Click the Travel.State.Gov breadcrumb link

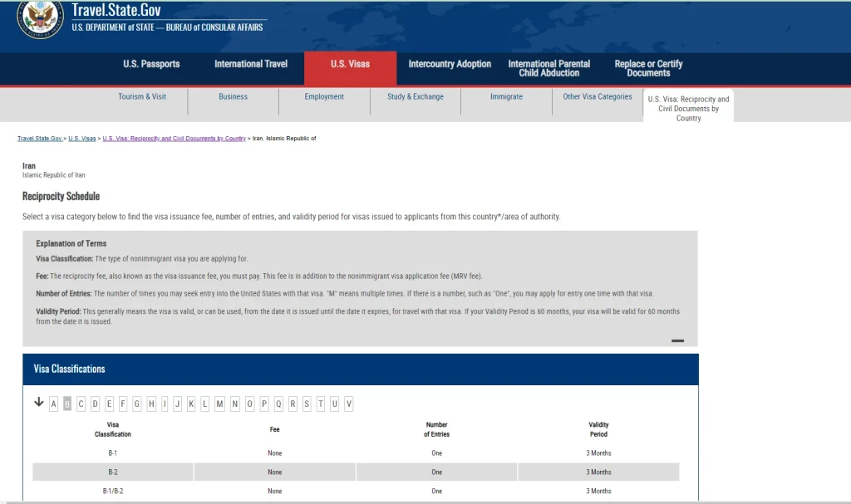(40, 139)
